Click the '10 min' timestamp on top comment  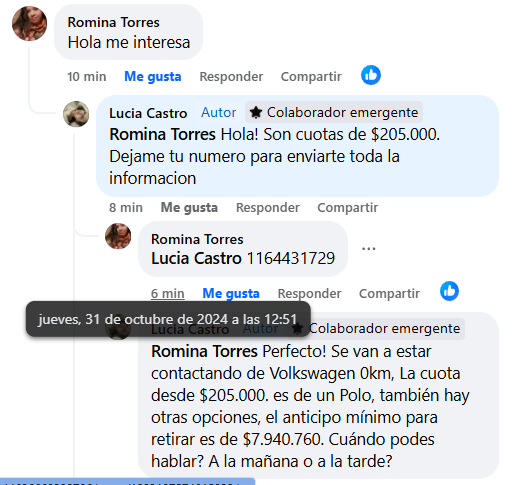point(87,77)
